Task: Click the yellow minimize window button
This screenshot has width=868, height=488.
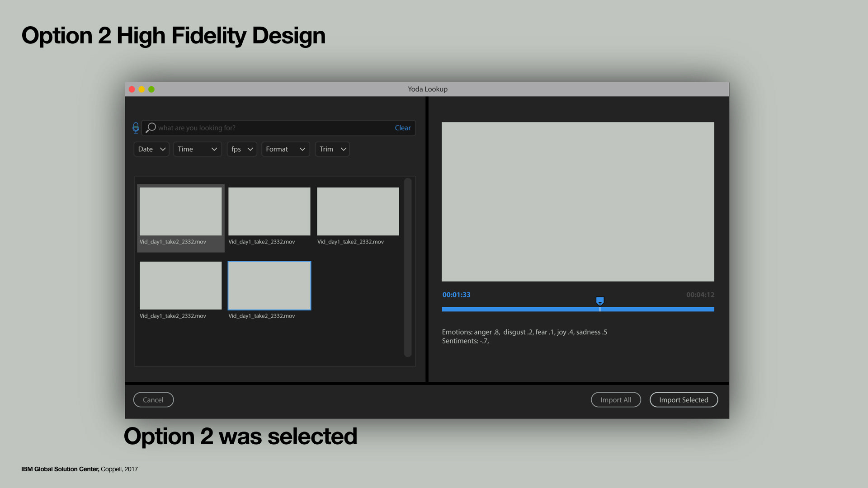Action: 142,89
